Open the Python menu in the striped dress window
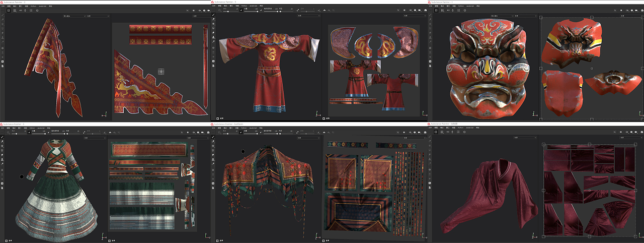This screenshot has height=243, width=644. 32,128
